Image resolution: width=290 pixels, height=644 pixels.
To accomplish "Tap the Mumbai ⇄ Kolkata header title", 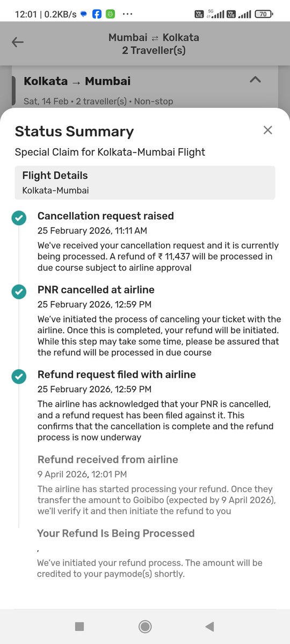I will pos(154,38).
